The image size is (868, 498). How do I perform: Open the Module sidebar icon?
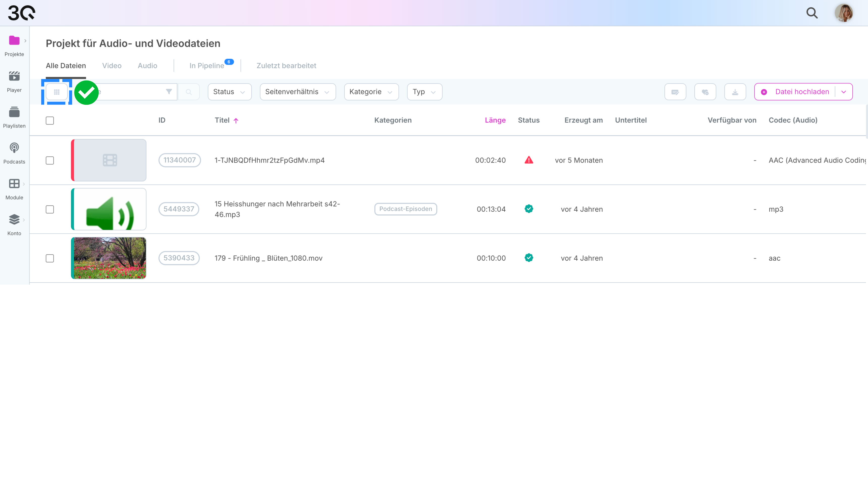click(14, 184)
